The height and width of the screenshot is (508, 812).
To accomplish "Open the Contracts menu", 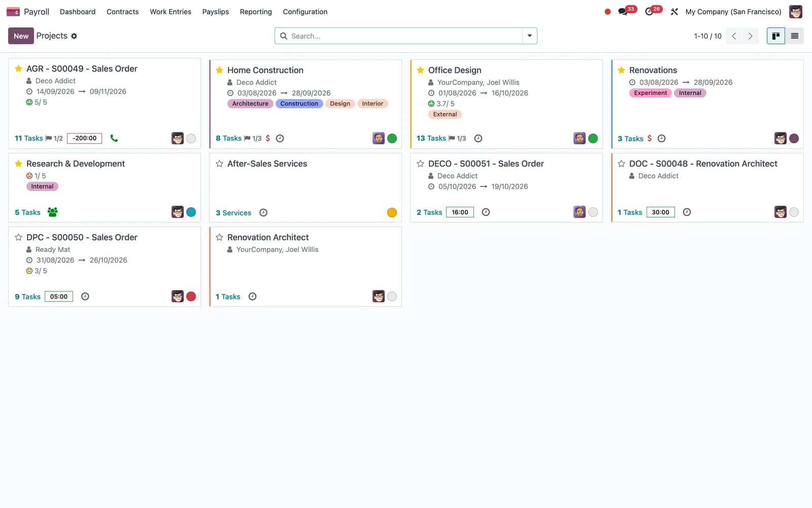I will pyautogui.click(x=122, y=12).
